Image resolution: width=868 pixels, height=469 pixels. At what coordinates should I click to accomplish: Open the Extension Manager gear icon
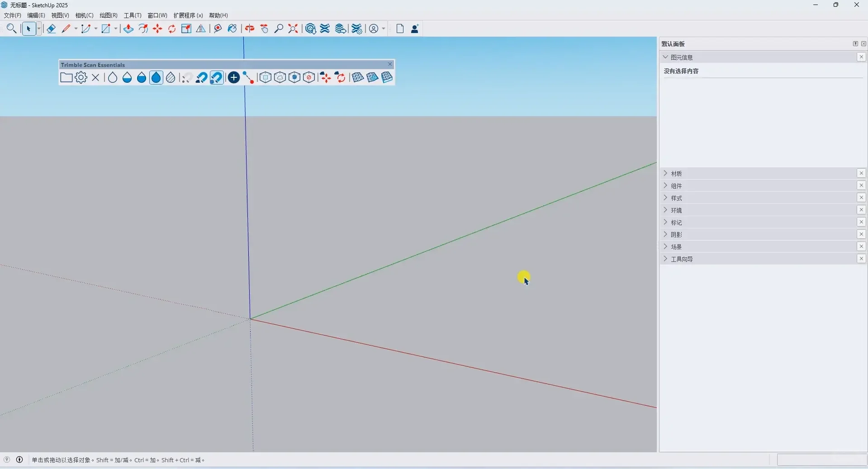point(357,29)
